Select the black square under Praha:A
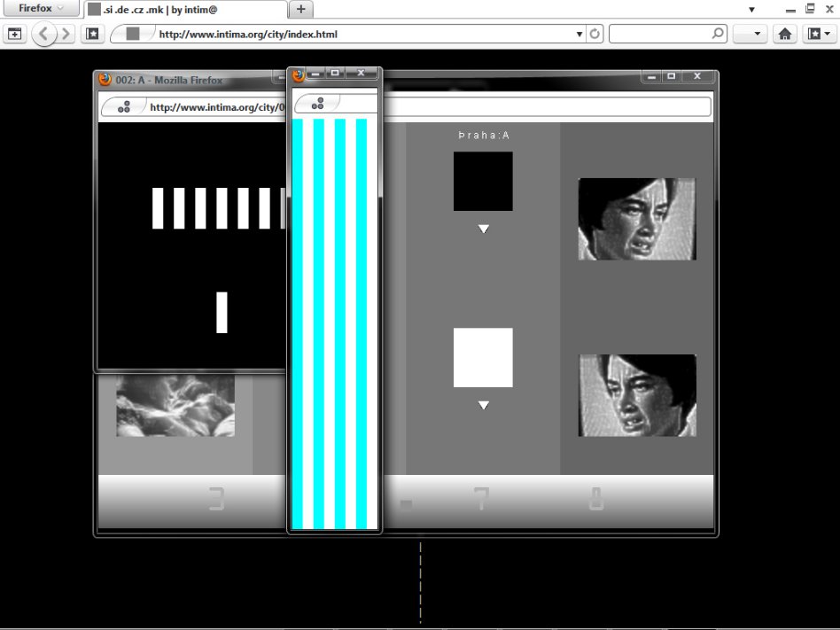 [483, 181]
